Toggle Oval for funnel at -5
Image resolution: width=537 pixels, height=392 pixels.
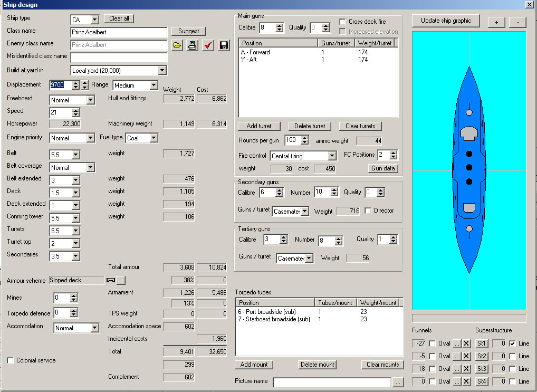pos(432,356)
